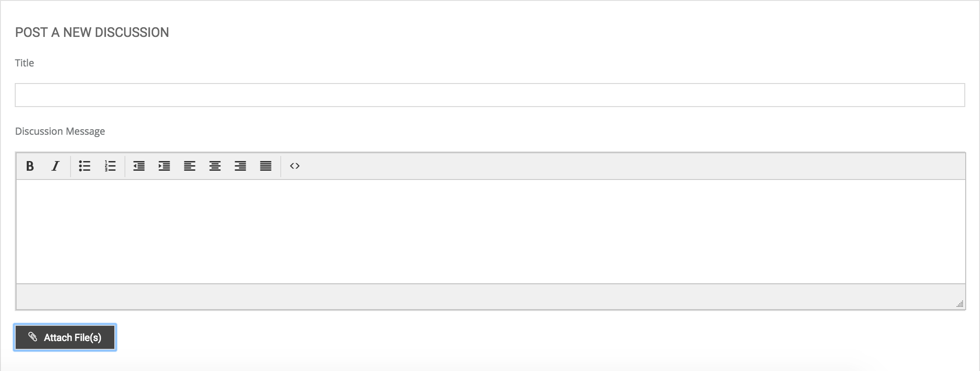This screenshot has width=980, height=371.
Task: Align text to the right
Action: point(240,166)
